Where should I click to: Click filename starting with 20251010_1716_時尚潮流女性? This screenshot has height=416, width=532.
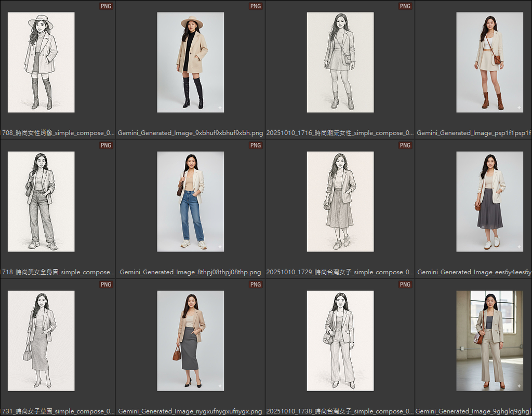pyautogui.click(x=340, y=133)
